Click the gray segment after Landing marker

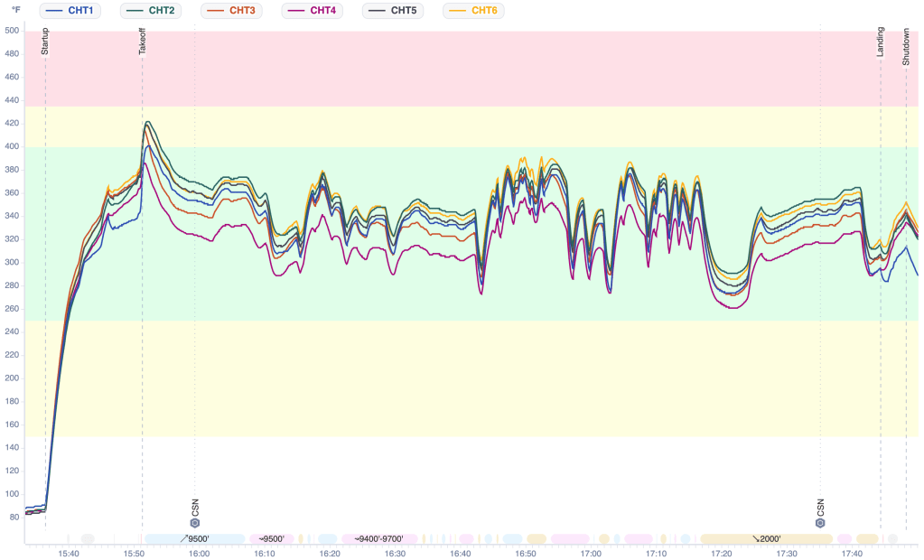892,539
